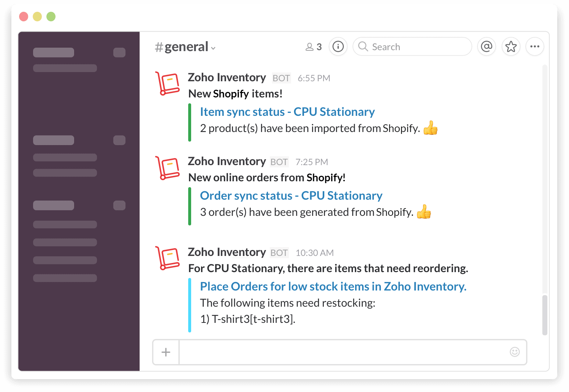Click the plus icon to attach a file
The width and height of the screenshot is (569, 392).
166,352
